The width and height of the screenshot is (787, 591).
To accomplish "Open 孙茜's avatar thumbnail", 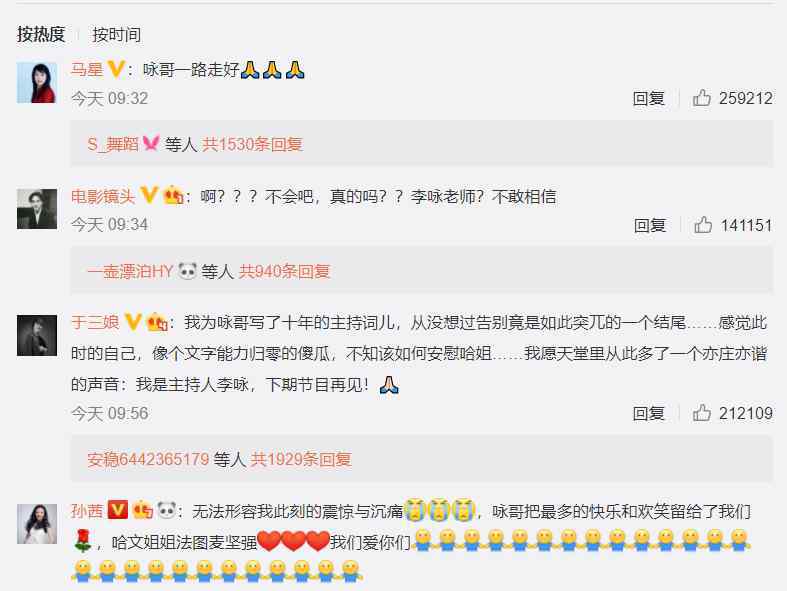I will (x=37, y=524).
